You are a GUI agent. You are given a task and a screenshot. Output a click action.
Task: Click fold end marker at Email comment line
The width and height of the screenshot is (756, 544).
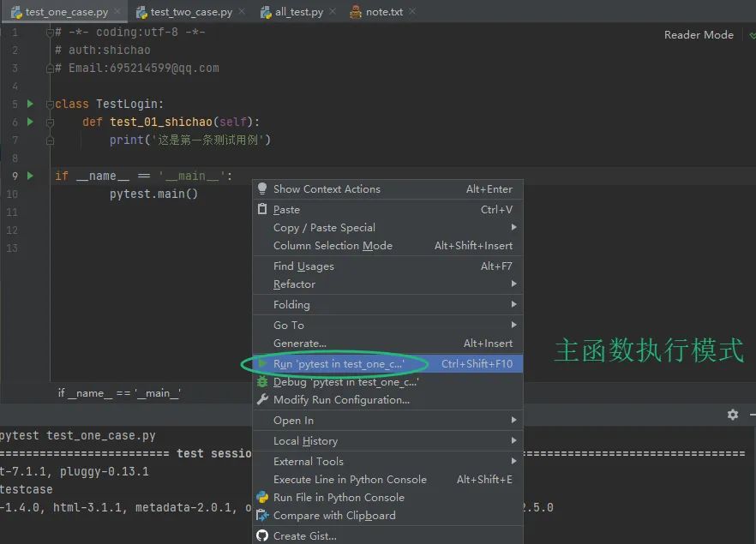[x=50, y=69]
